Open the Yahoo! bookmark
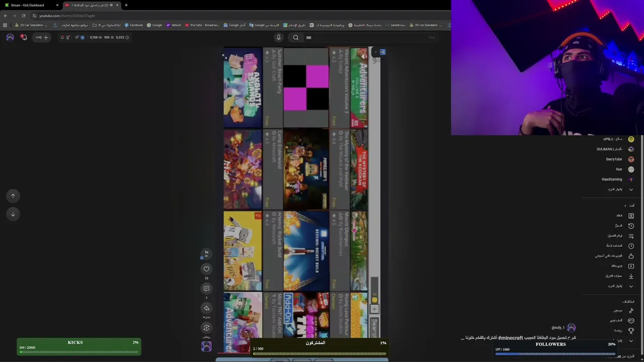This screenshot has width=644, height=362. pyautogui.click(x=174, y=25)
